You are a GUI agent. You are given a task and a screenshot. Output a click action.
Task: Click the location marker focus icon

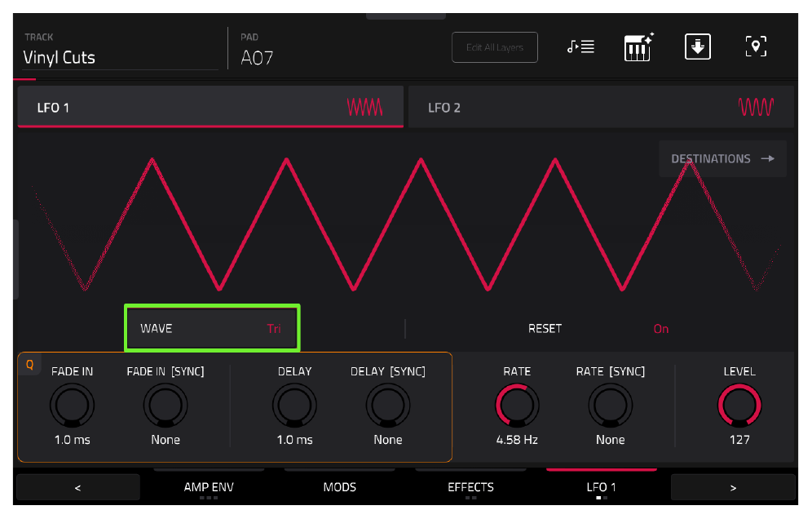(756, 47)
